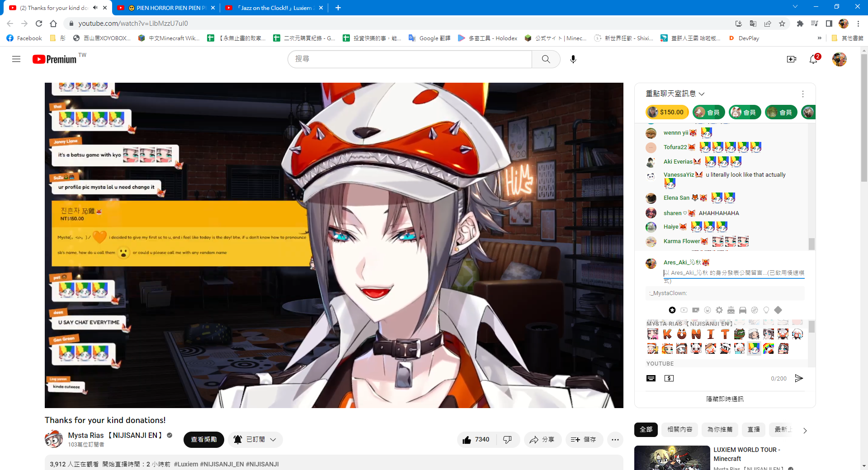Click the live chat message scrollbar
Screen dimensions: 868x470
811,244
